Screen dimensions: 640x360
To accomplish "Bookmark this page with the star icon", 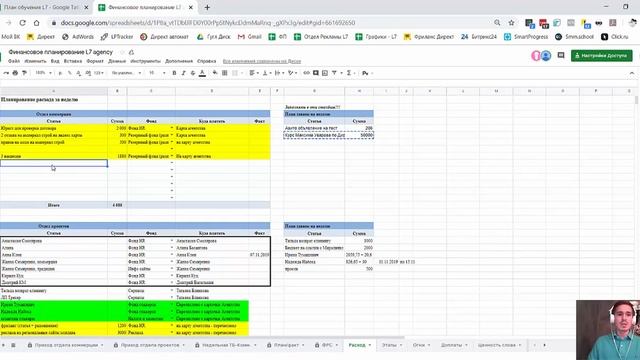I will point(511,23).
